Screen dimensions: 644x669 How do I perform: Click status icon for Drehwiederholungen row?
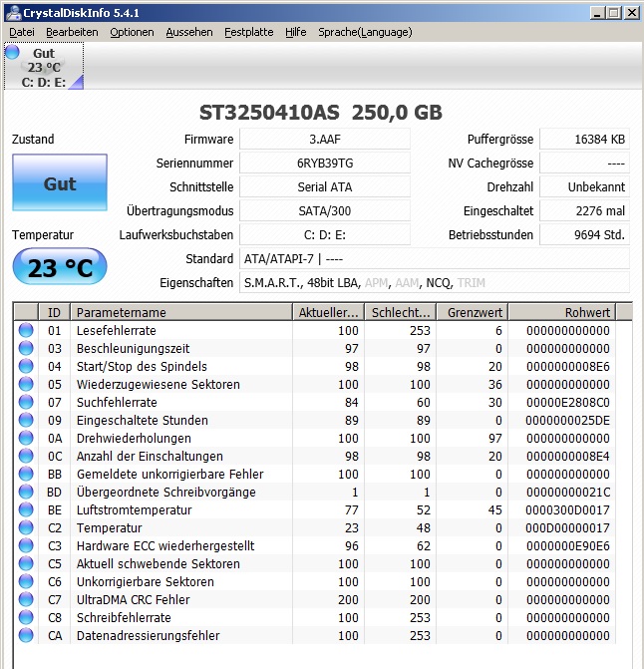tap(26, 438)
